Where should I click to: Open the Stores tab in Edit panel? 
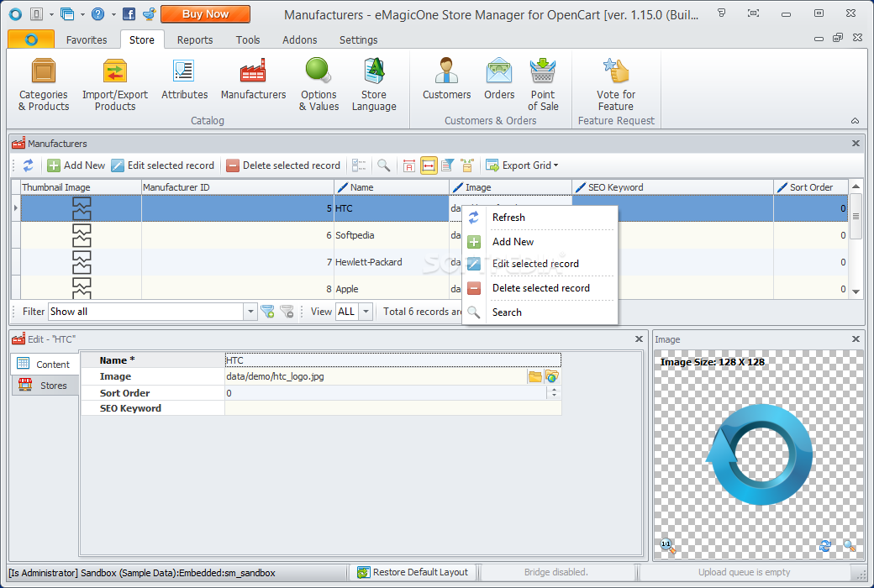click(x=45, y=385)
